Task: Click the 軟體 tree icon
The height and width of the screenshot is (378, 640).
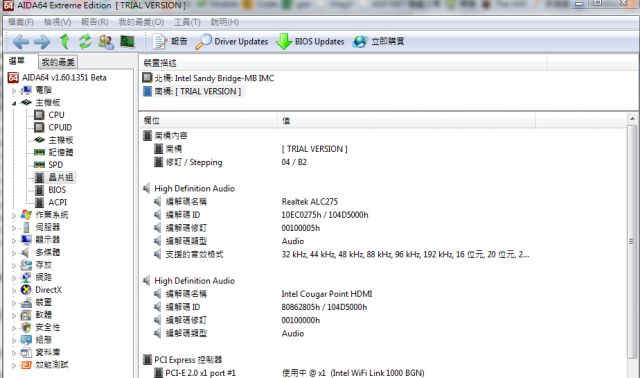Action: click(x=26, y=315)
